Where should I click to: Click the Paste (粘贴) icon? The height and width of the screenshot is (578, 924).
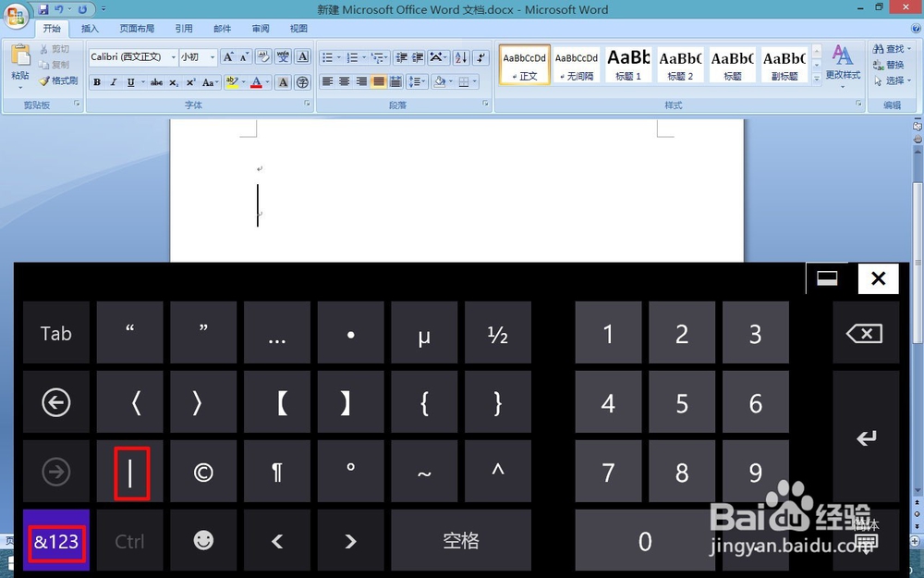click(x=20, y=55)
